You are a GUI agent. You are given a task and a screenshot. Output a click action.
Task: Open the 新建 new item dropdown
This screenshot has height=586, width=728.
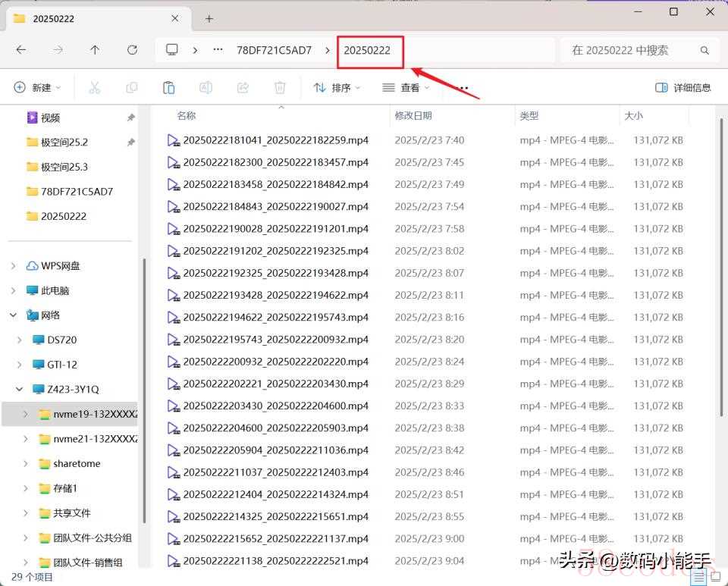coord(37,88)
